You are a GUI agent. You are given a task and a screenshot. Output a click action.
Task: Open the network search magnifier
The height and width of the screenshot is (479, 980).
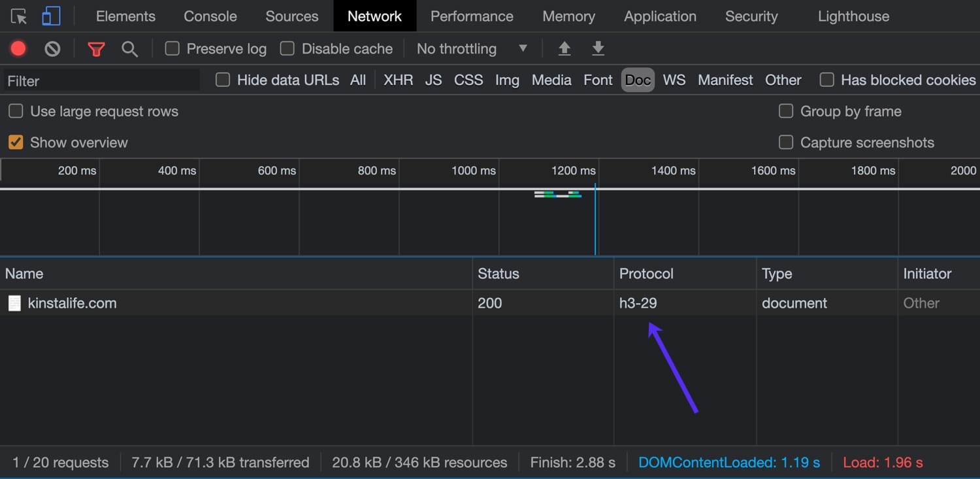(129, 48)
